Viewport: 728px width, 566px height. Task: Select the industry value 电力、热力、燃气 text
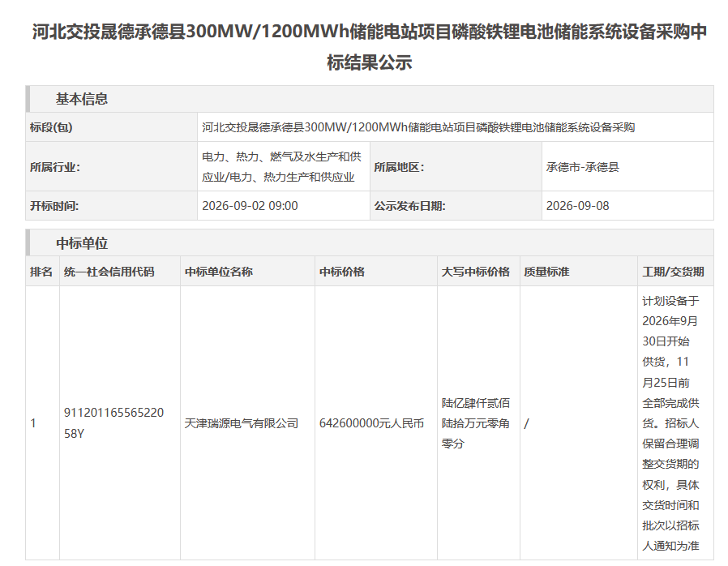281,167
